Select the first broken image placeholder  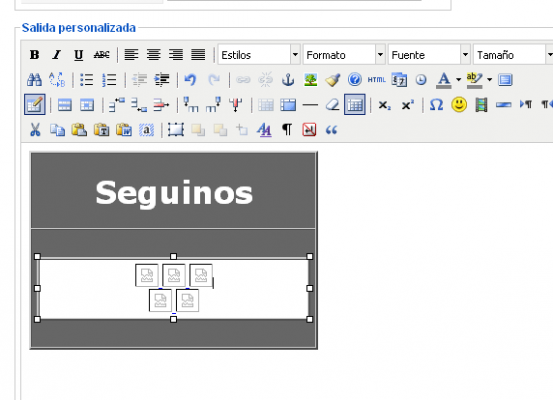[147, 275]
